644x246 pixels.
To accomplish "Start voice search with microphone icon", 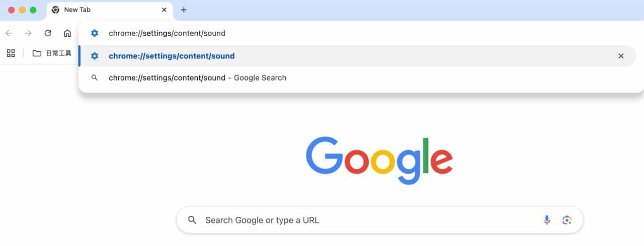I will click(547, 220).
